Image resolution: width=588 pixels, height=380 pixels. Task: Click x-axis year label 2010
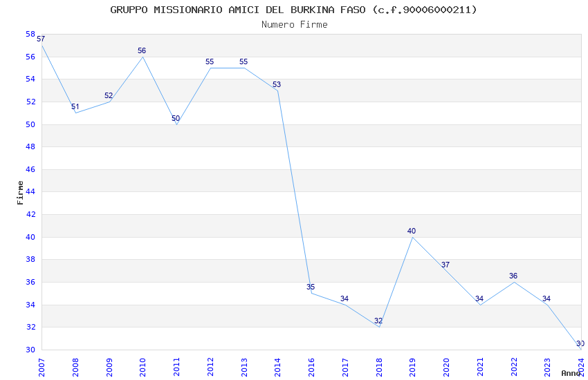(x=143, y=368)
